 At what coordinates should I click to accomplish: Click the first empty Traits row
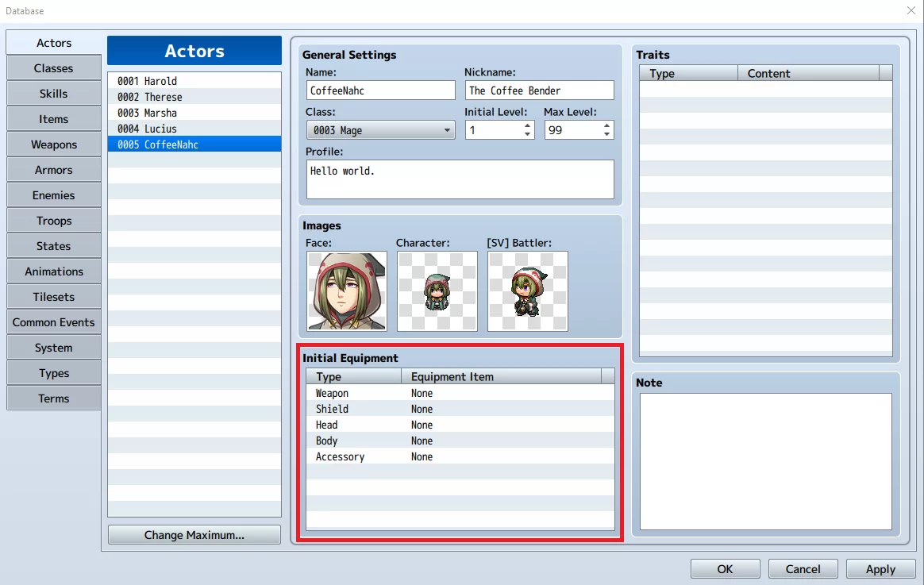766,89
